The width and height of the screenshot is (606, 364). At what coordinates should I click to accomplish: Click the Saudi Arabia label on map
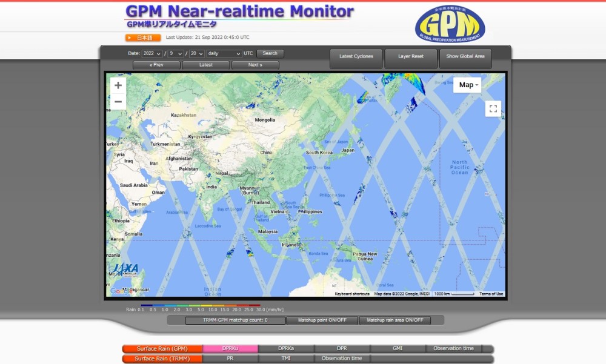(134, 185)
